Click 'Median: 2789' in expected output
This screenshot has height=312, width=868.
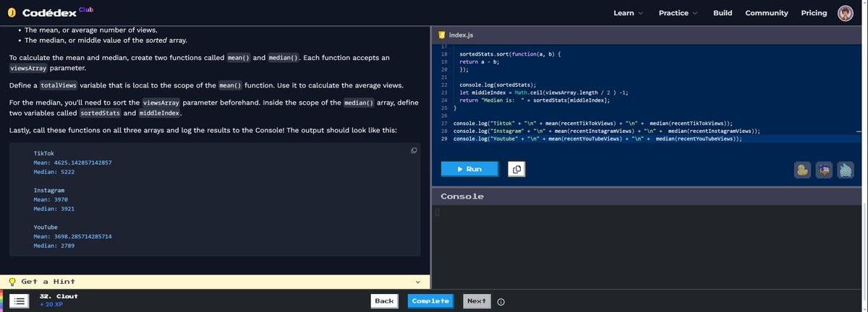coord(55,246)
